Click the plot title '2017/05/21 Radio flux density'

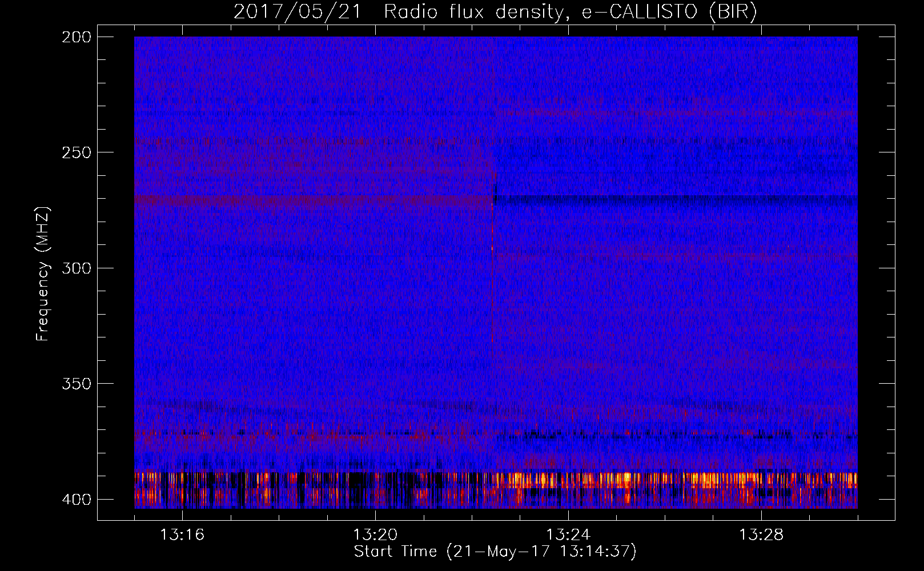click(x=495, y=11)
